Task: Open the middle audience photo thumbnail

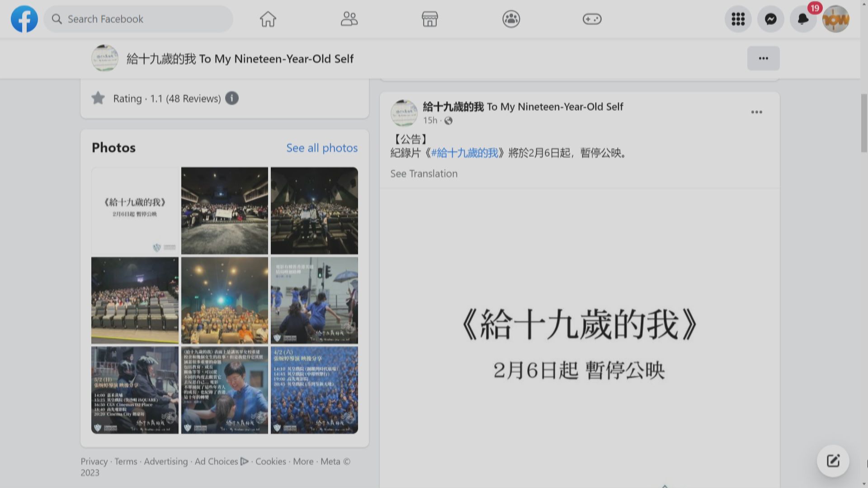Action: point(225,300)
